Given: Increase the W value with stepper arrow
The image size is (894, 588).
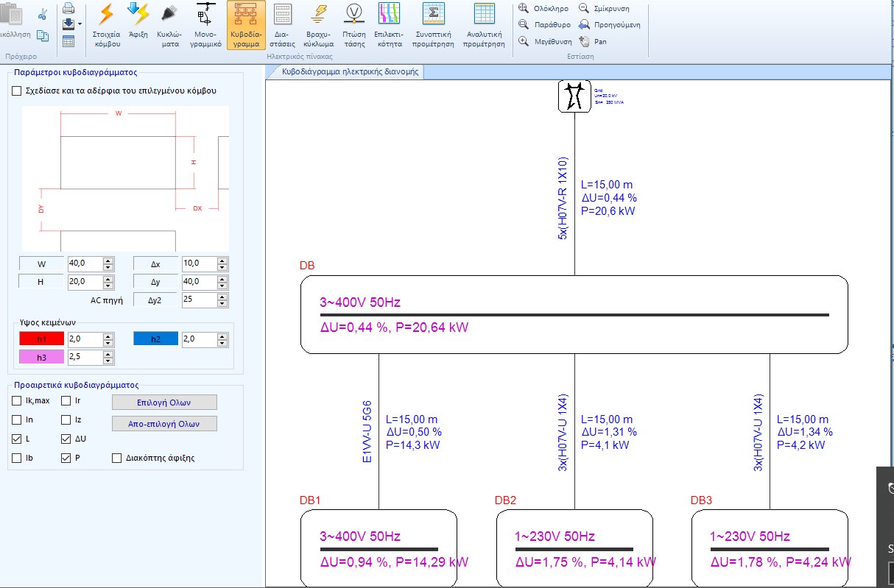Looking at the screenshot, I should pos(107,259).
